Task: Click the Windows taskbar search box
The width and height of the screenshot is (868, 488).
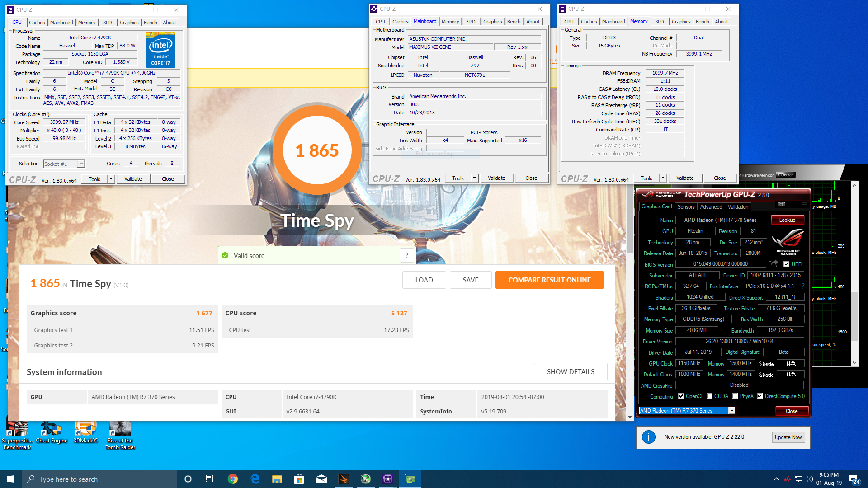Action: click(x=99, y=479)
